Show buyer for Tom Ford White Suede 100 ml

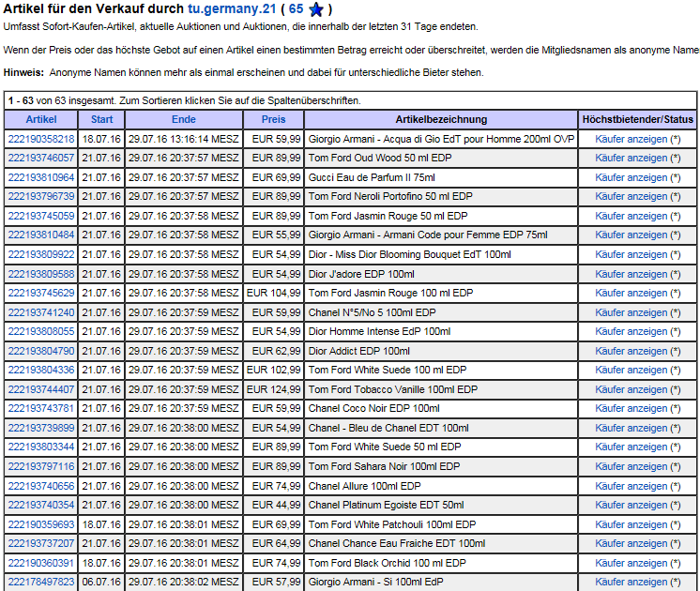(x=631, y=370)
